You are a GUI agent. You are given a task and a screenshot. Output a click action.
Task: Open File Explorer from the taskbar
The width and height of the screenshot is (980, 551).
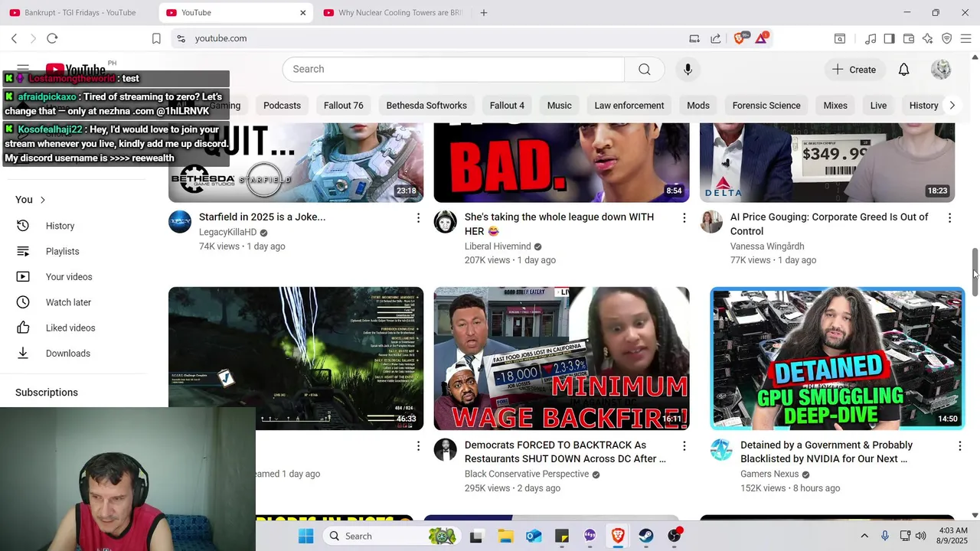[505, 536]
